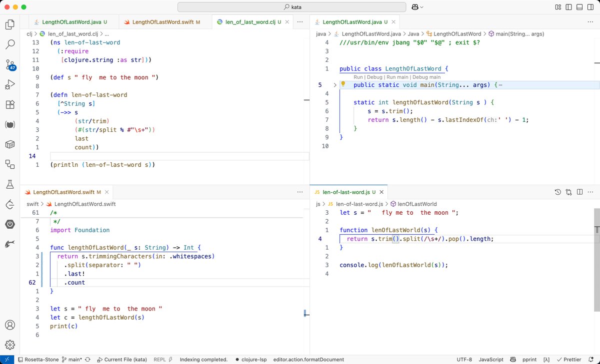The width and height of the screenshot is (600, 364).
Task: Open the Search view in activity bar
Action: pyautogui.click(x=10, y=44)
